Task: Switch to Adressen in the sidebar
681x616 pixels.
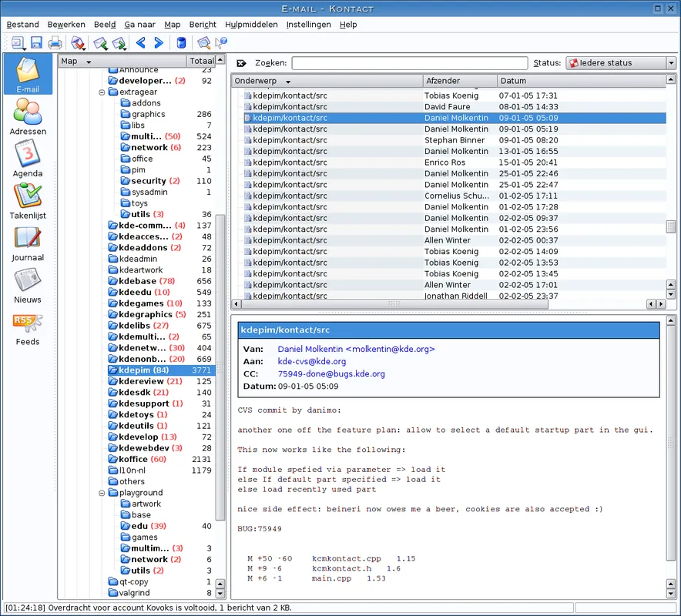Action: (x=28, y=116)
